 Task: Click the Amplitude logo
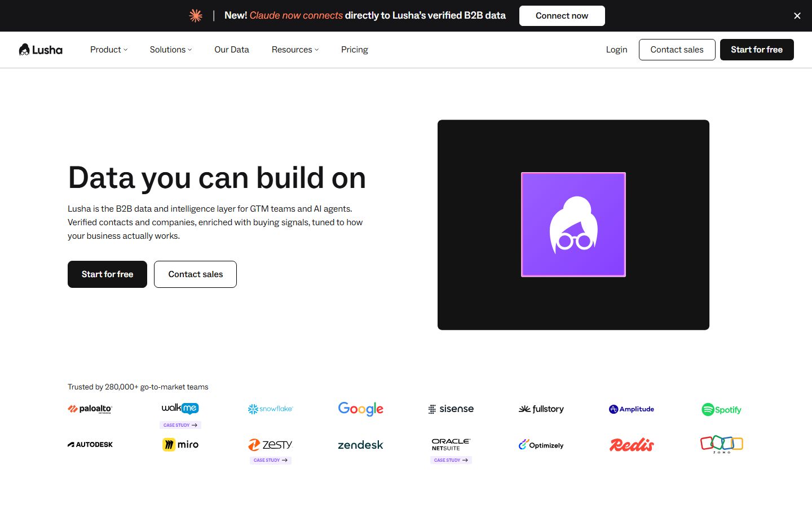coord(632,409)
